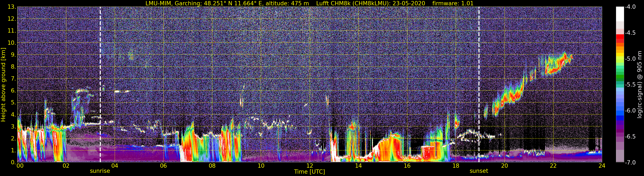644x176 pixels.
Task: Click the 'sunset' label below the axis
Action: pyautogui.click(x=479, y=171)
